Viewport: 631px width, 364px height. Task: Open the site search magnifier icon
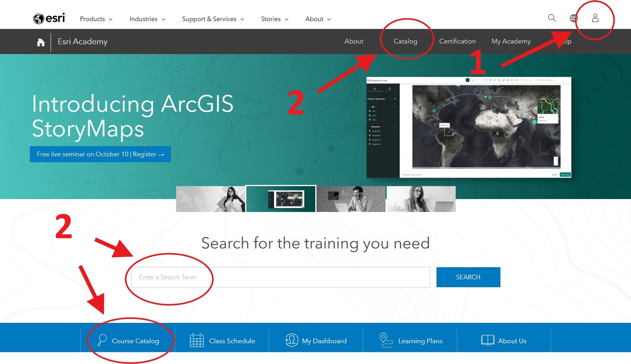point(552,18)
